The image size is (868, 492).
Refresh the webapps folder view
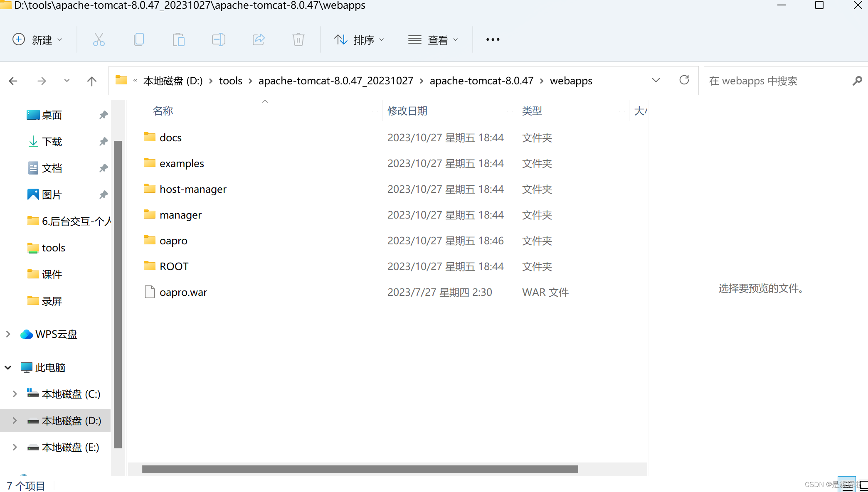coord(684,80)
